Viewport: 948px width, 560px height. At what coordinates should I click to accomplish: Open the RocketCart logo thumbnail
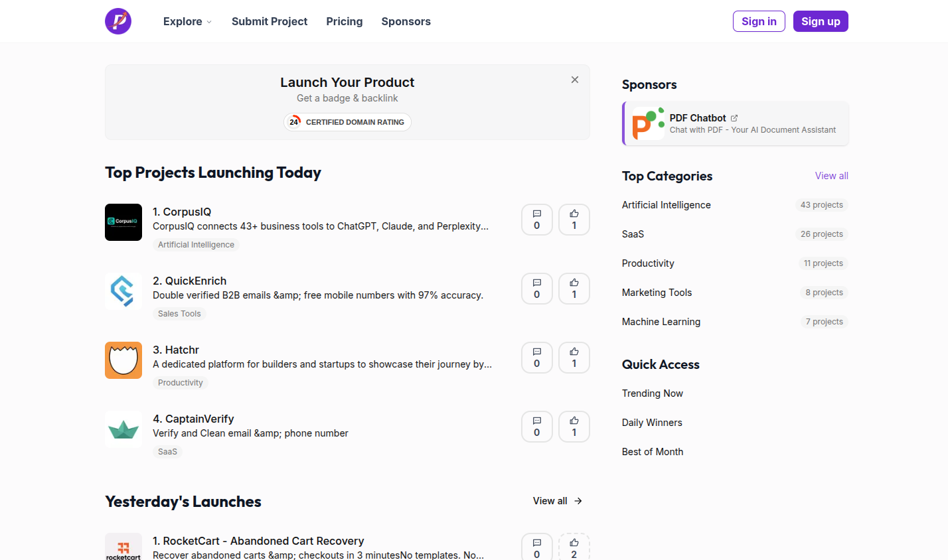pyautogui.click(x=123, y=547)
